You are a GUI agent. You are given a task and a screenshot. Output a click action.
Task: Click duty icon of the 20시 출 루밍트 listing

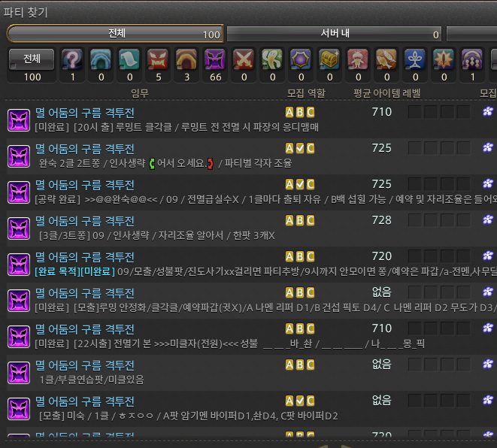pyautogui.click(x=19, y=120)
